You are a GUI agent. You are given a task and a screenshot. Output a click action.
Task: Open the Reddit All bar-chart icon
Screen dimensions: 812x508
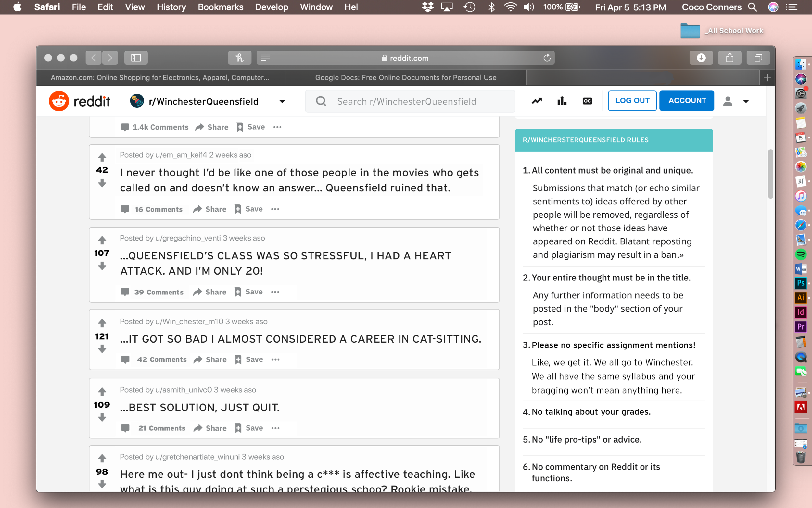pyautogui.click(x=562, y=100)
